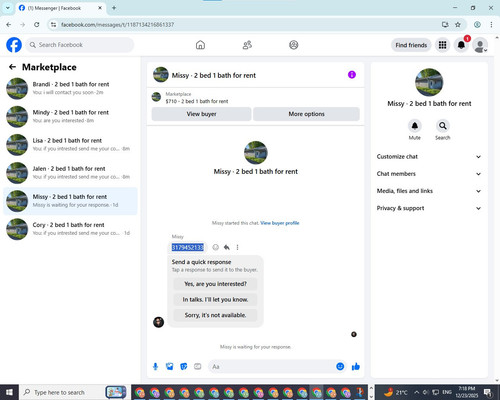Open Chrome three-dot menu
Screen dimensions: 500x400
491,25
